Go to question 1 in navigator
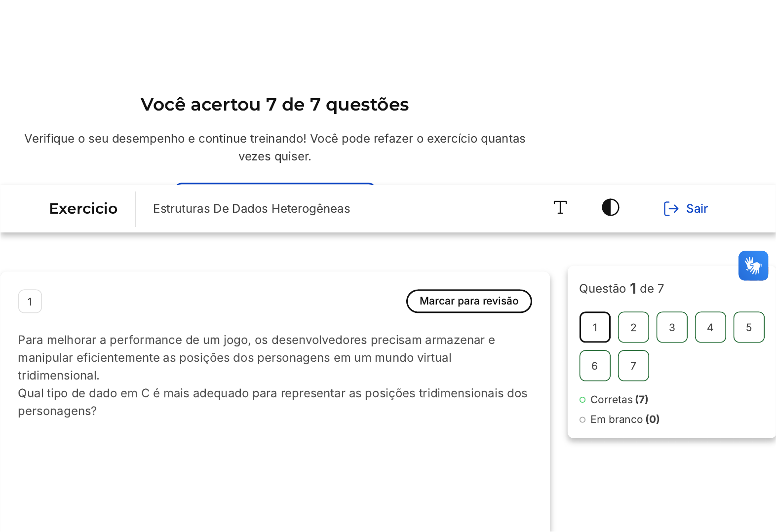This screenshot has height=532, width=776. [x=595, y=327]
